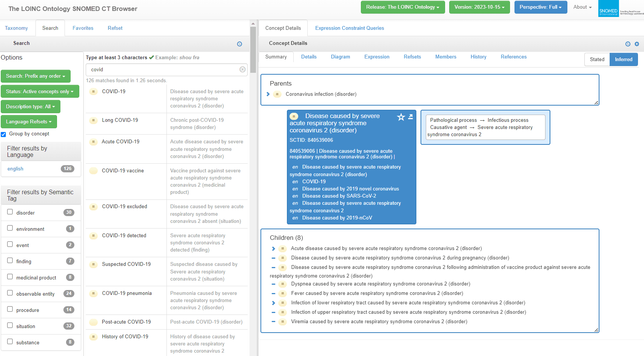Add concept to favorites star icon
This screenshot has height=356, width=644.
(401, 117)
